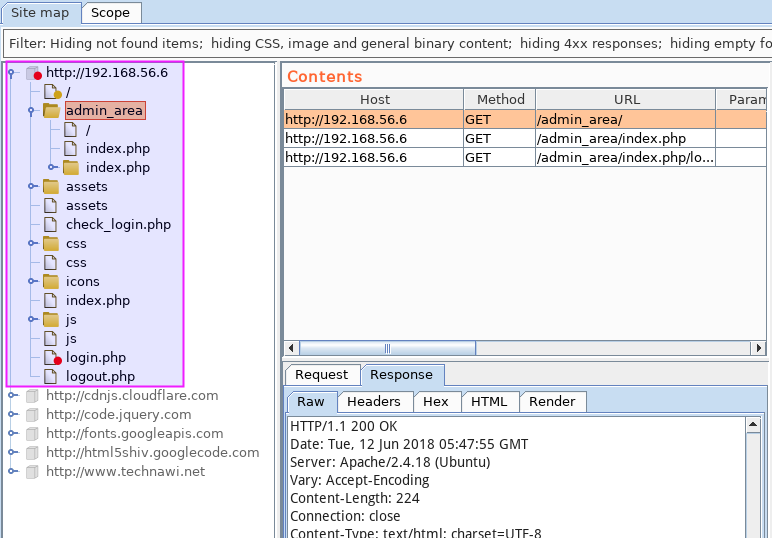772x538 pixels.
Task: Click the cdnjs.cloudflare.com host icon
Action: [32, 396]
